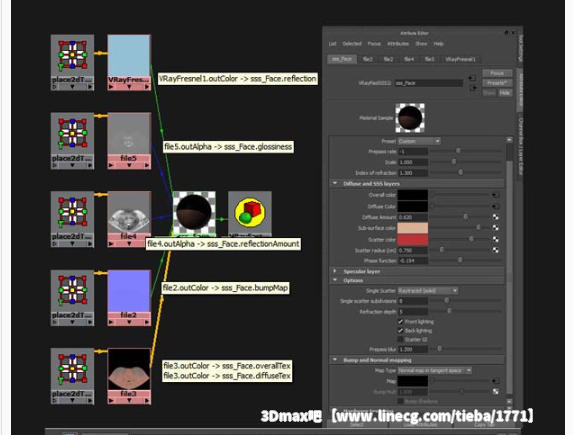Open the Preset Custom dropdown
The height and width of the screenshot is (435, 573).
pyautogui.click(x=419, y=141)
